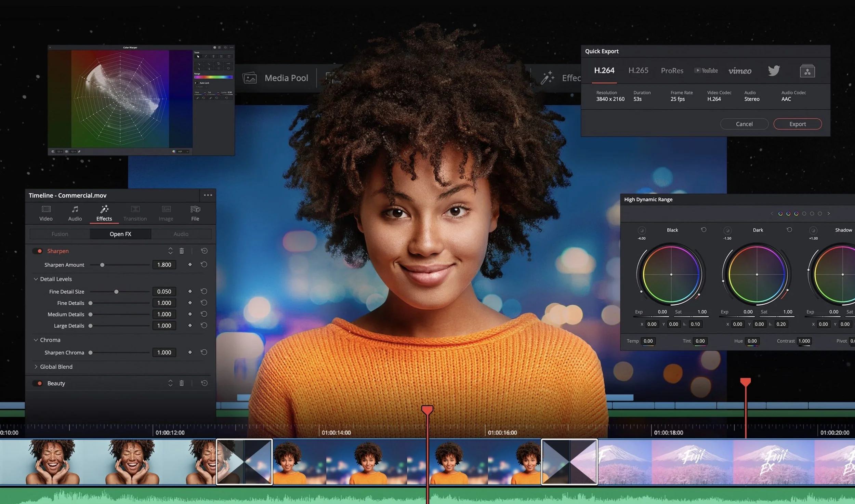Viewport: 855px width, 504px height.
Task: Disable the Sharpen effect toggle
Action: click(x=38, y=251)
